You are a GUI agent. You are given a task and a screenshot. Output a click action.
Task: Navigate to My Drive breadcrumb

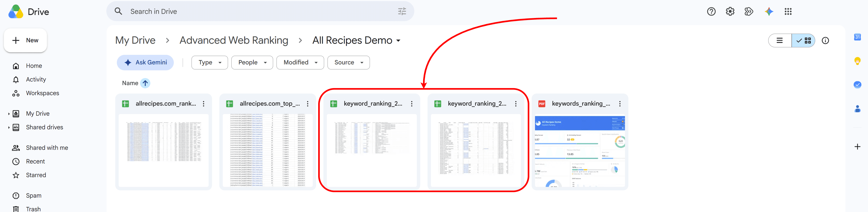click(x=135, y=41)
